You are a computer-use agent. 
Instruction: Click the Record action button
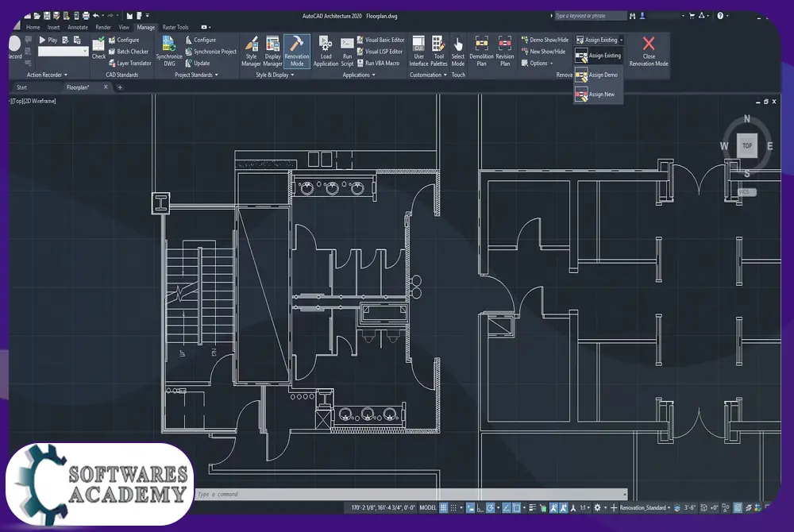tap(14, 48)
